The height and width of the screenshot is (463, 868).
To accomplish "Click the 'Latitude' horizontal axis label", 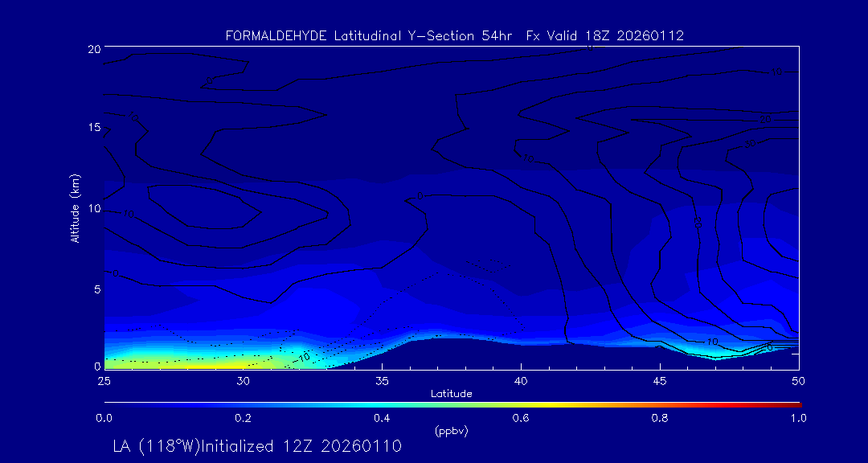I will point(451,394).
